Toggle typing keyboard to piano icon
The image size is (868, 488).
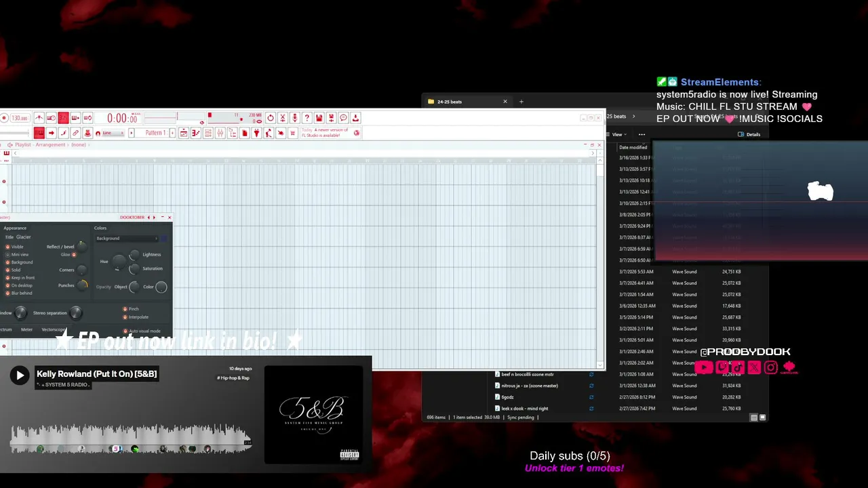(39, 133)
